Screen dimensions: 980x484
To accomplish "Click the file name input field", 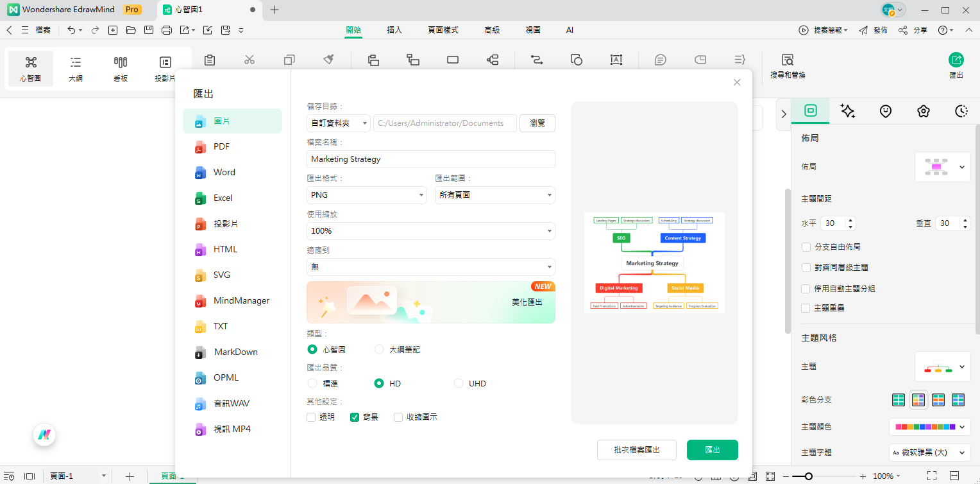I will [430, 159].
